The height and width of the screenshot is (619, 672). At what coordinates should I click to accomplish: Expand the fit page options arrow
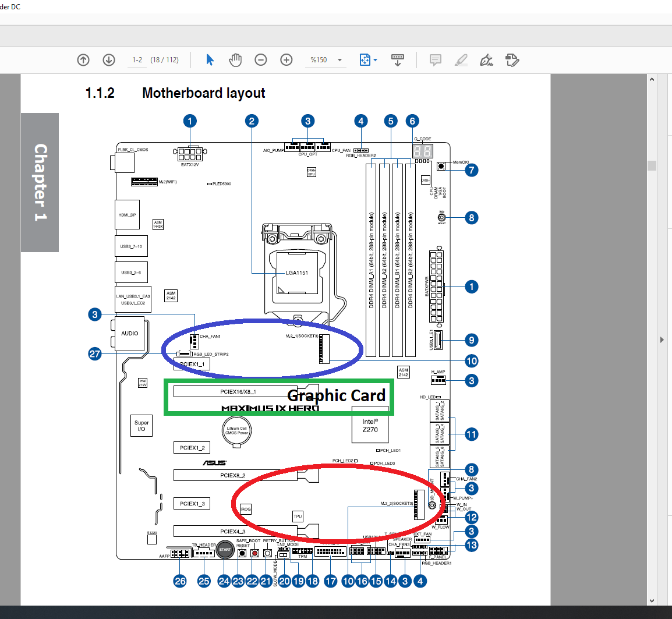(x=376, y=60)
